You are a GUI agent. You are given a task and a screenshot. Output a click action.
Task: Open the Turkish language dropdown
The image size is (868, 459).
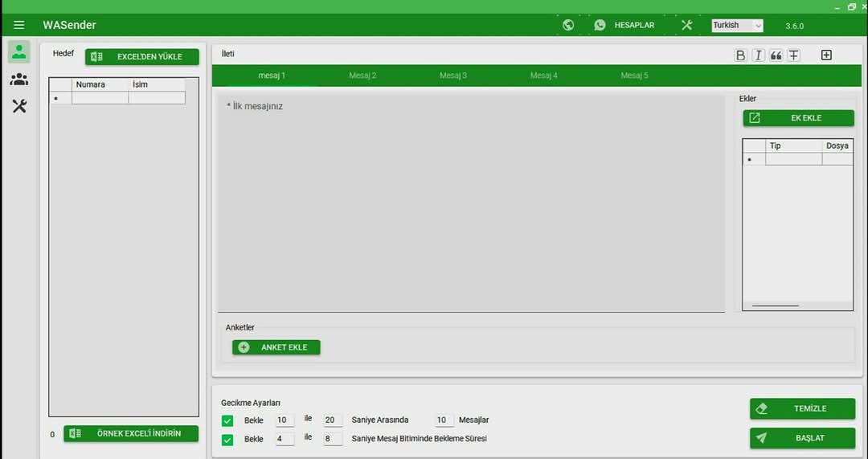pyautogui.click(x=737, y=26)
